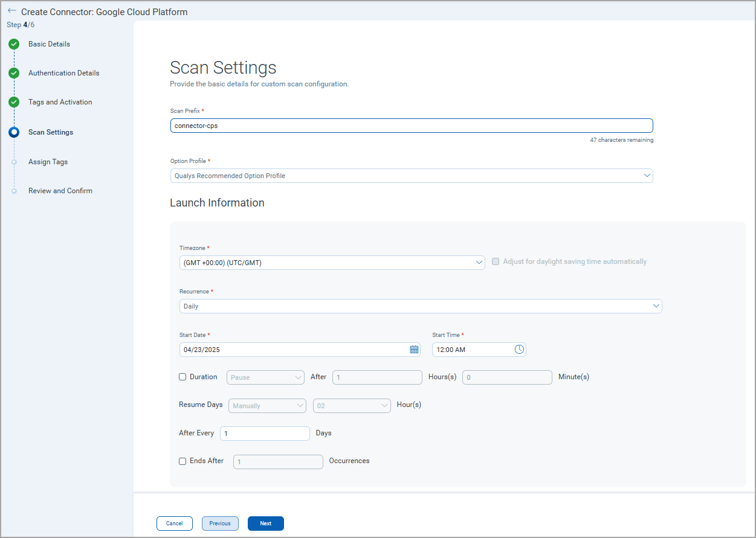Open the Duration Pause dropdown
Image resolution: width=756 pixels, height=538 pixels.
(x=266, y=377)
